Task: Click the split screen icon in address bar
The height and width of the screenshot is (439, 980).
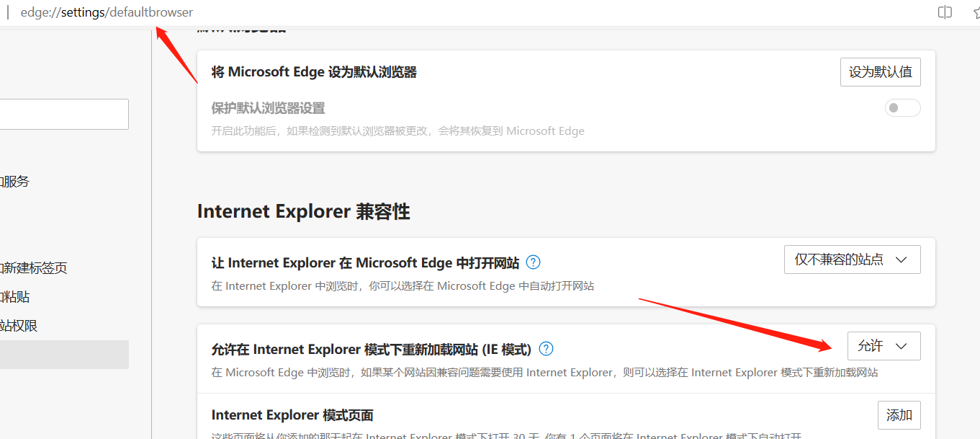Action: (x=945, y=12)
